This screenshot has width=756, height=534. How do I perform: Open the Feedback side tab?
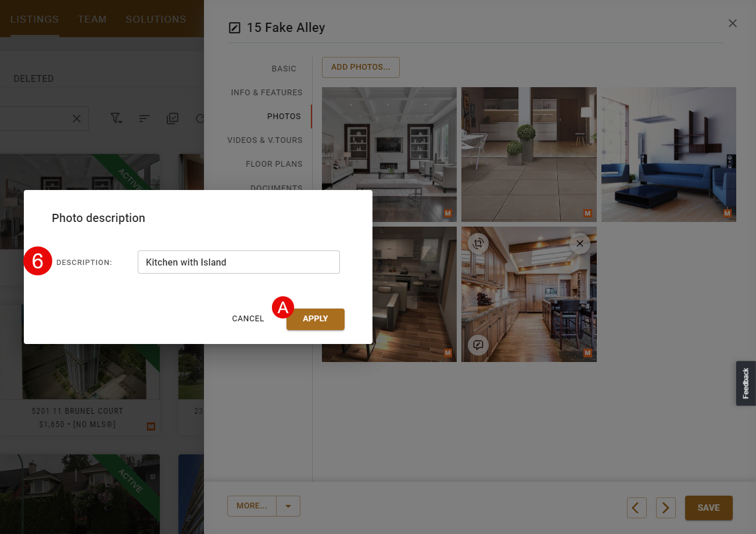pyautogui.click(x=746, y=384)
